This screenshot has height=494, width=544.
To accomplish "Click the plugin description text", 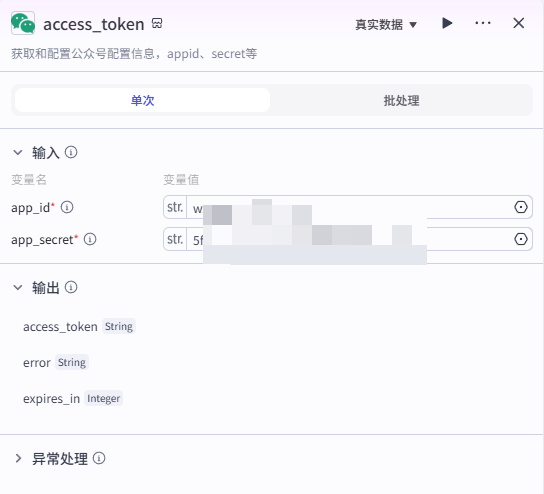I will point(134,54).
